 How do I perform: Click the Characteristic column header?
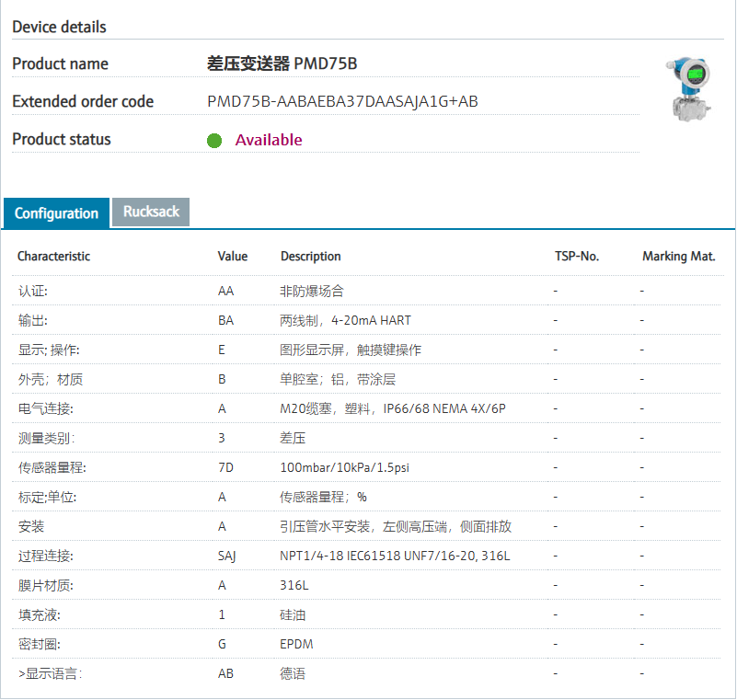coord(54,257)
